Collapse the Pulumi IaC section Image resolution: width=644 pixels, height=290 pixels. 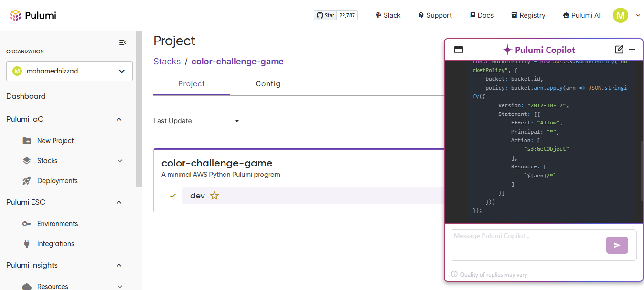[x=119, y=119]
